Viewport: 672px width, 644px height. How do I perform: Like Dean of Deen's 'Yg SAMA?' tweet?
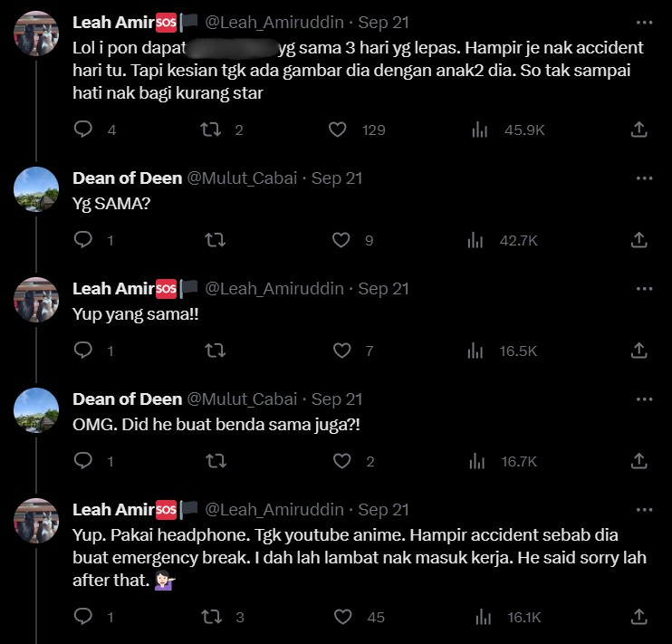(x=341, y=240)
